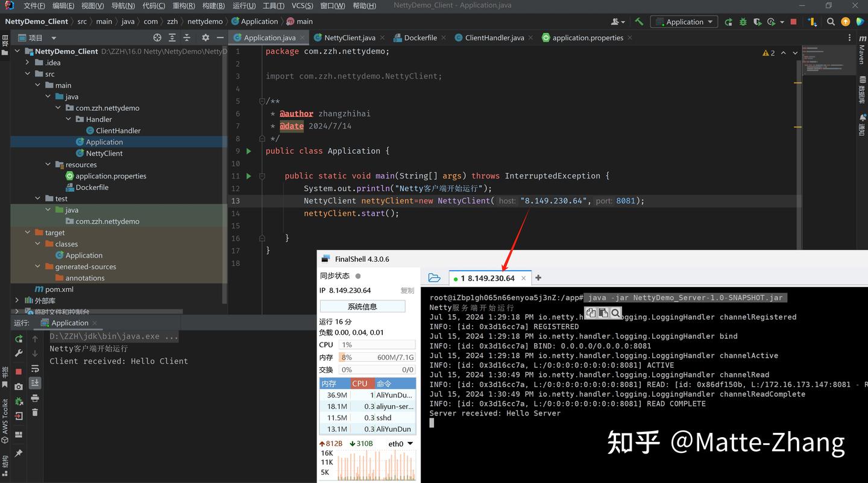Toggle scroll to end in Run console
The image size is (868, 483).
click(x=35, y=383)
